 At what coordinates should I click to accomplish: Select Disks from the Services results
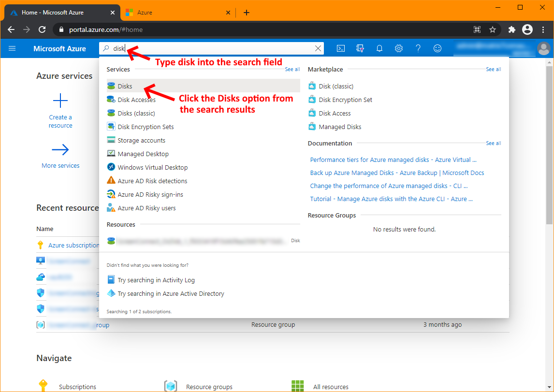[x=126, y=86]
